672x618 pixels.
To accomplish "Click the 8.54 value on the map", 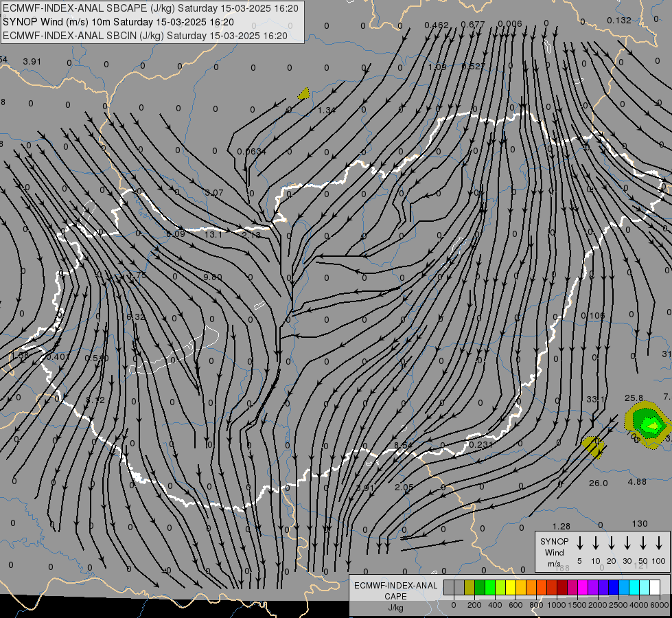I will click(x=404, y=445).
